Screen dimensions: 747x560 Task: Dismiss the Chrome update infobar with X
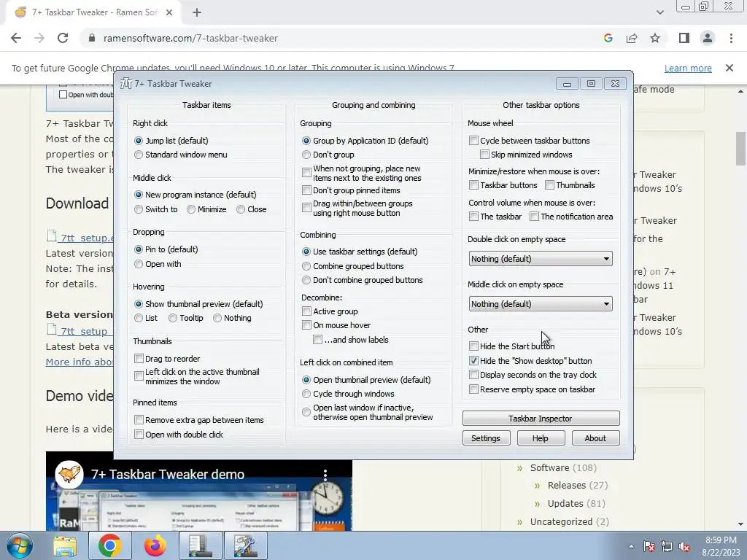tap(729, 68)
